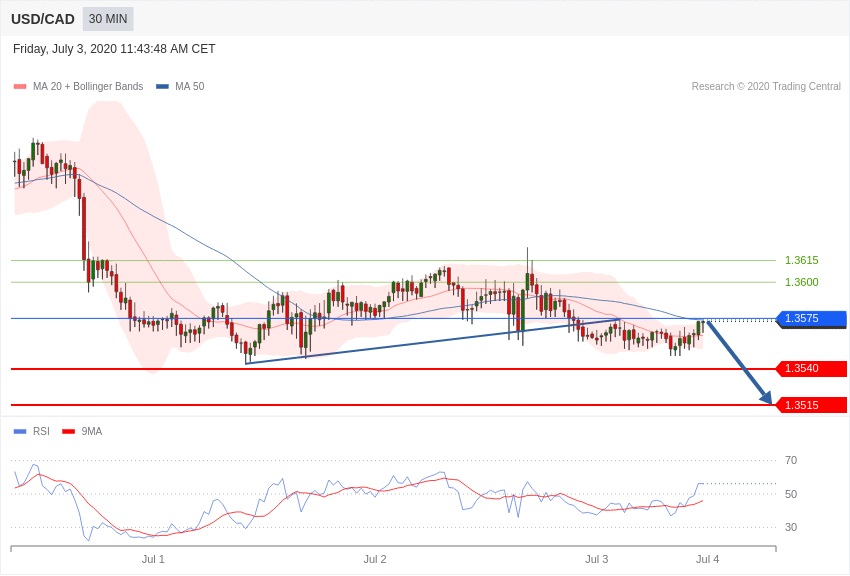This screenshot has height=576, width=850.
Task: Click the red 9MA legend swatch
Action: tap(68, 432)
